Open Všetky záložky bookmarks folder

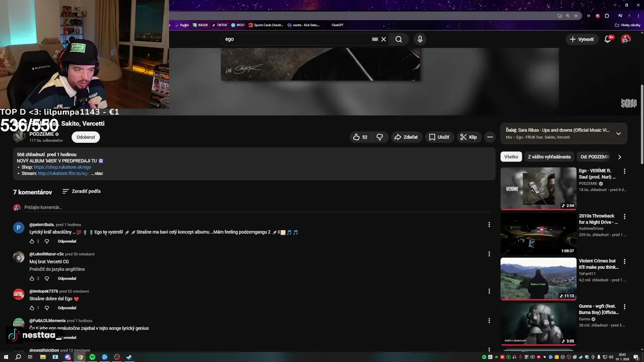(x=628, y=25)
